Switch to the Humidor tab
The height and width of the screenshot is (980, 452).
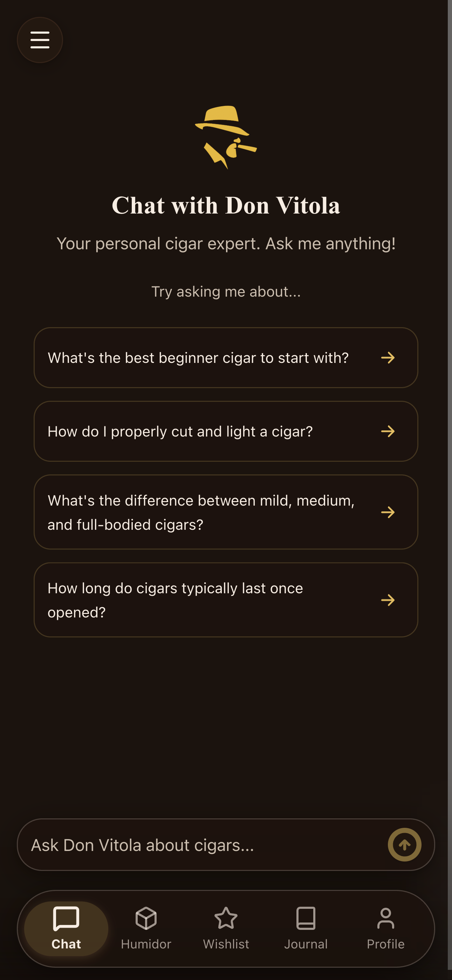point(146,928)
